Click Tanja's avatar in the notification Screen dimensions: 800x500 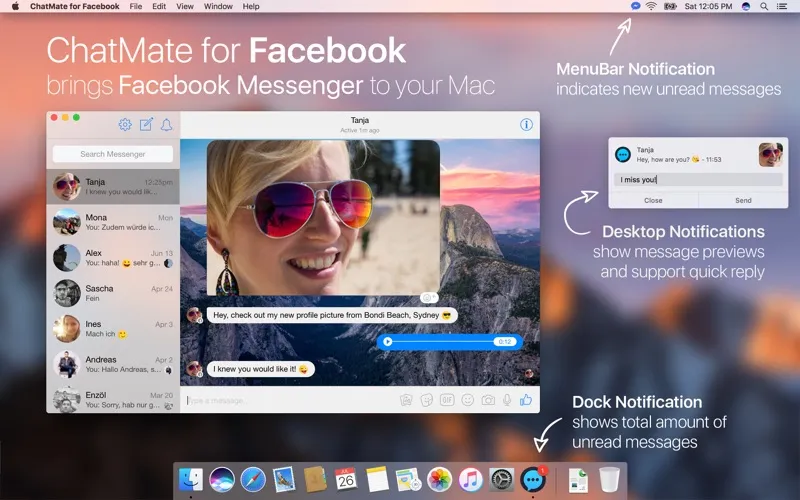770,155
